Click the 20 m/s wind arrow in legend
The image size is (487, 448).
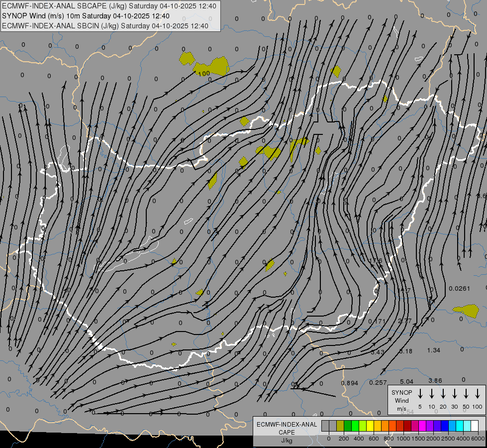pos(443,394)
